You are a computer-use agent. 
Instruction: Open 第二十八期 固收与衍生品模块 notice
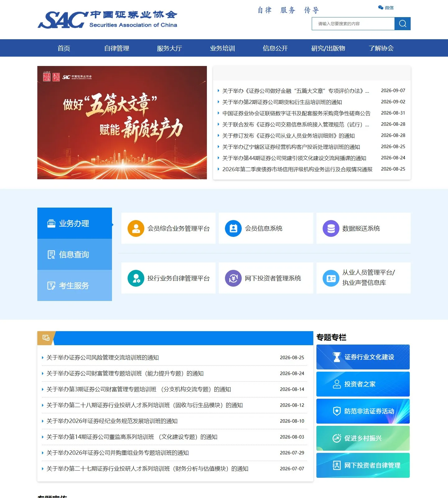point(145,405)
